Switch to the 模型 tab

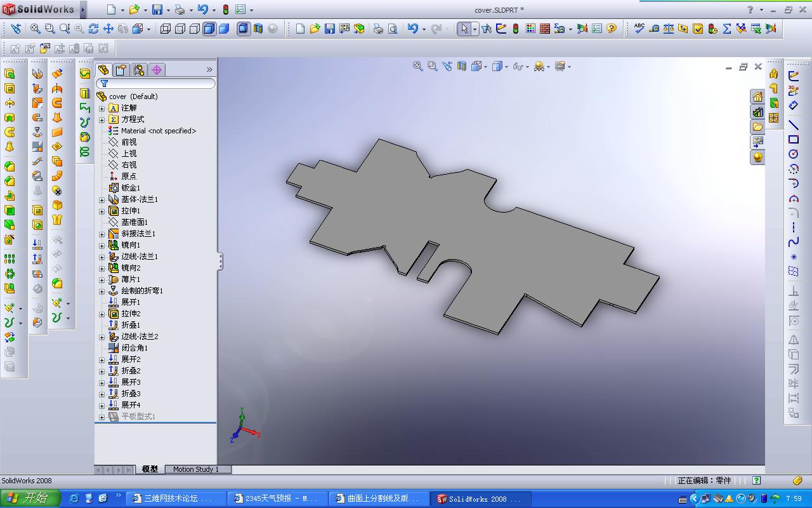pyautogui.click(x=150, y=469)
